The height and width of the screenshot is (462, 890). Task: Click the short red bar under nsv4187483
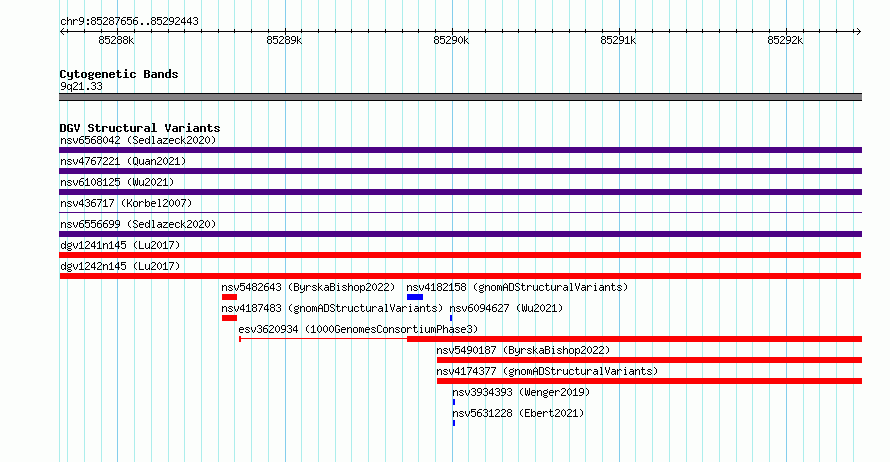tap(229, 318)
